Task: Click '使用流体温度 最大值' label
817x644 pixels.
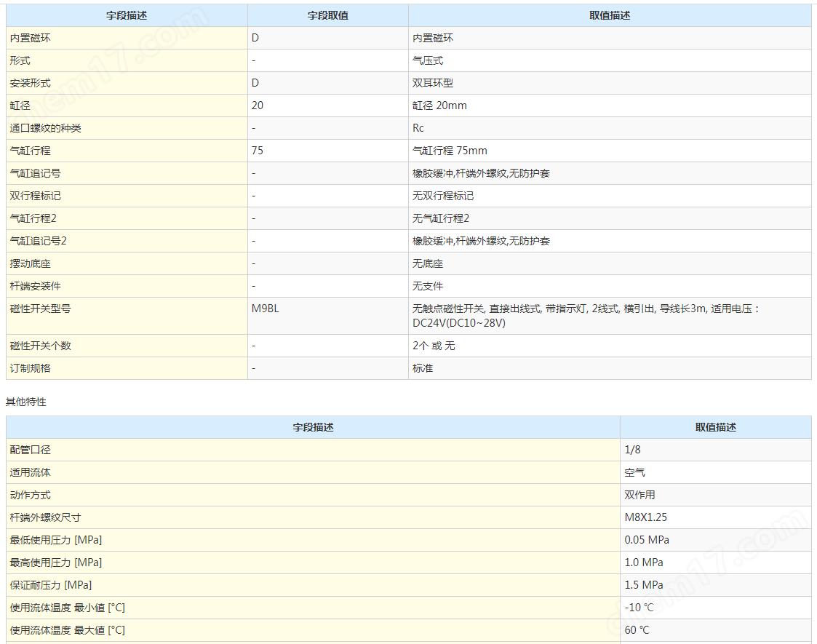Action: (67, 630)
